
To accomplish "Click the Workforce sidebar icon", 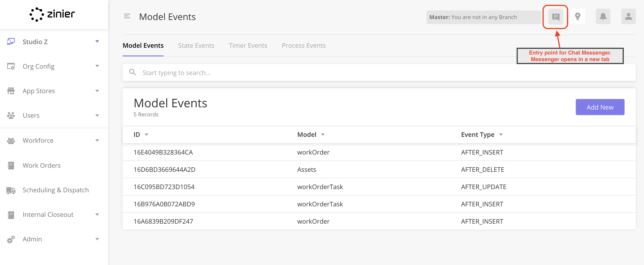I will tap(11, 141).
